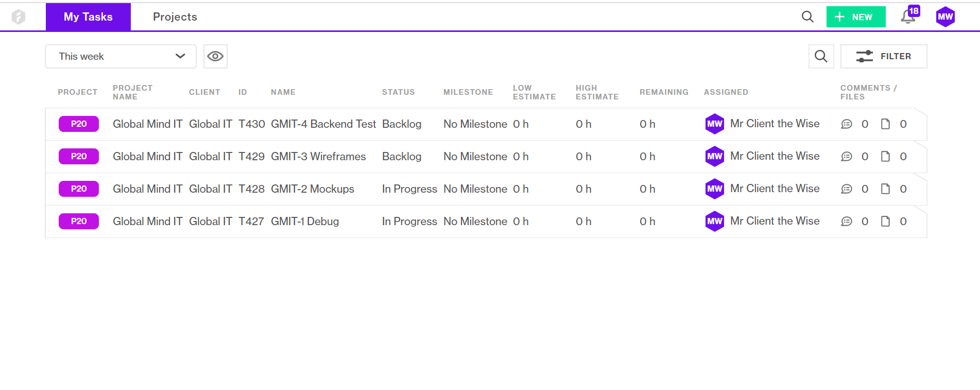Viewport: 980px width, 390px height.
Task: Click the P20 badge in T427 row
Action: 79,222
